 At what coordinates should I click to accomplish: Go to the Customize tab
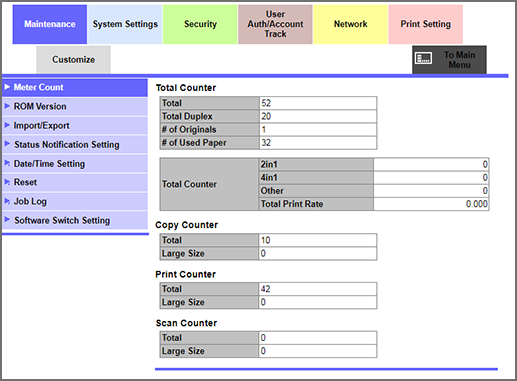point(73,59)
